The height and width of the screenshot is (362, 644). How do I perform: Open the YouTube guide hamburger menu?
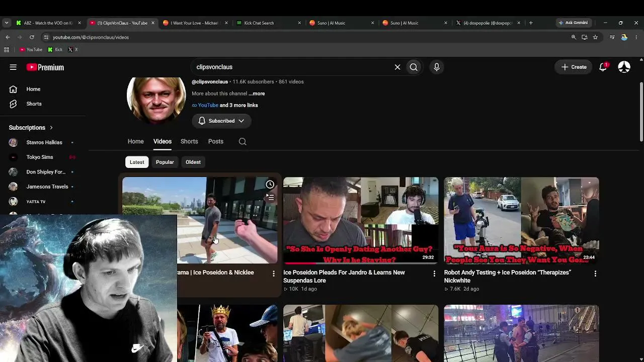[x=13, y=67]
